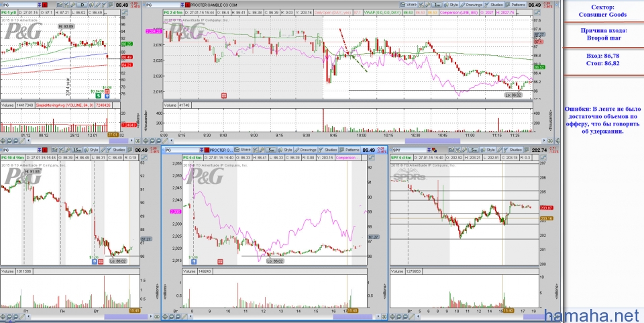Click chart-mode icon beside SPY chart status line
The width and height of the screenshot is (644, 323).
[543, 157]
